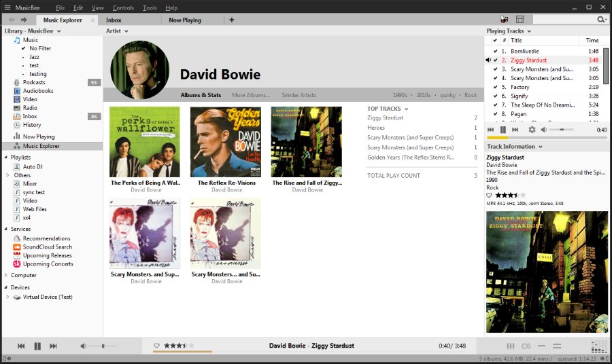Open Upcoming Concerts service

pos(48,264)
